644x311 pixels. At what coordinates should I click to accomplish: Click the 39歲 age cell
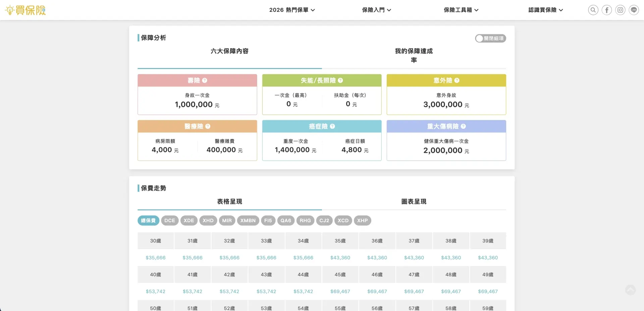[488, 241]
